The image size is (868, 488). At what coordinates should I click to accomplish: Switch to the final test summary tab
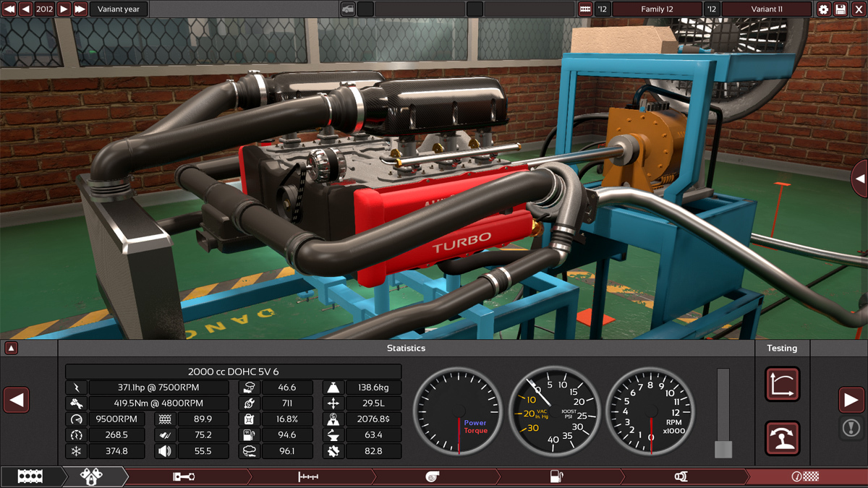tap(805, 476)
